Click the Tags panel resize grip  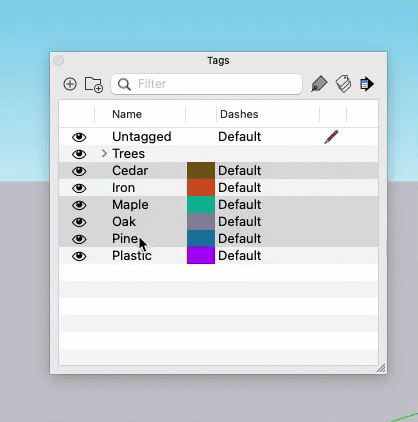pyautogui.click(x=381, y=368)
